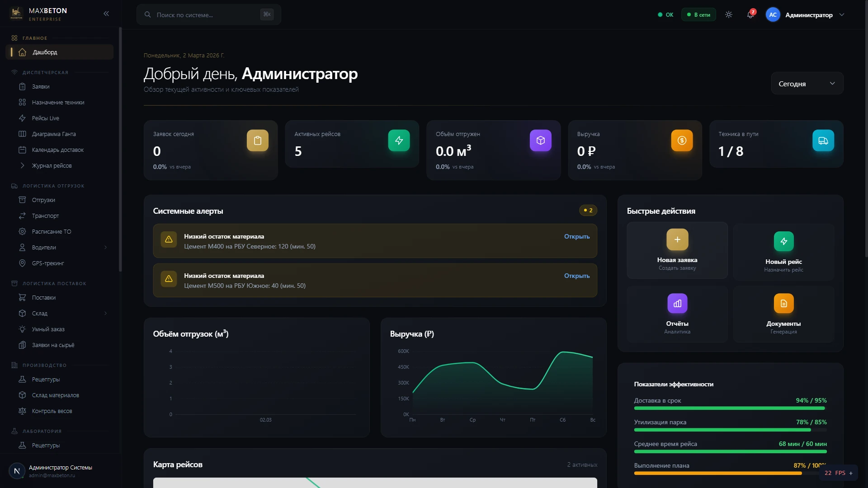Expand the Администратор account menu arrow
The image size is (868, 488).
(x=842, y=14)
